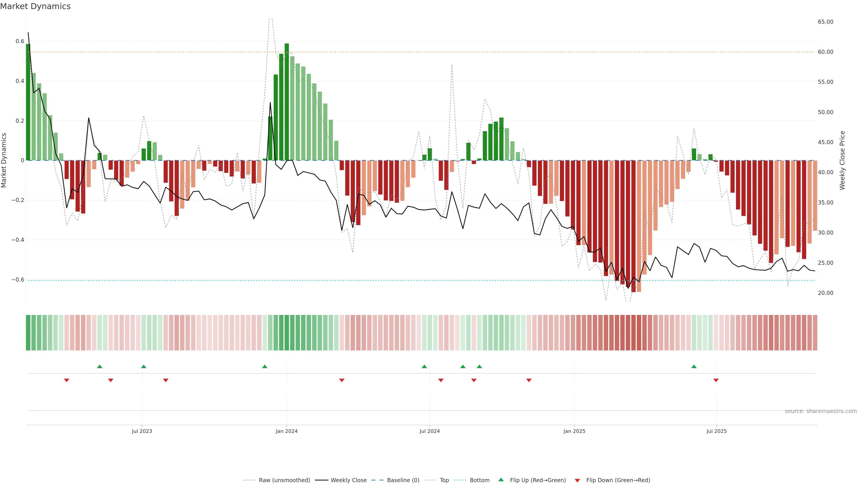Toggle the Weekly Close legend entry

(x=348, y=480)
